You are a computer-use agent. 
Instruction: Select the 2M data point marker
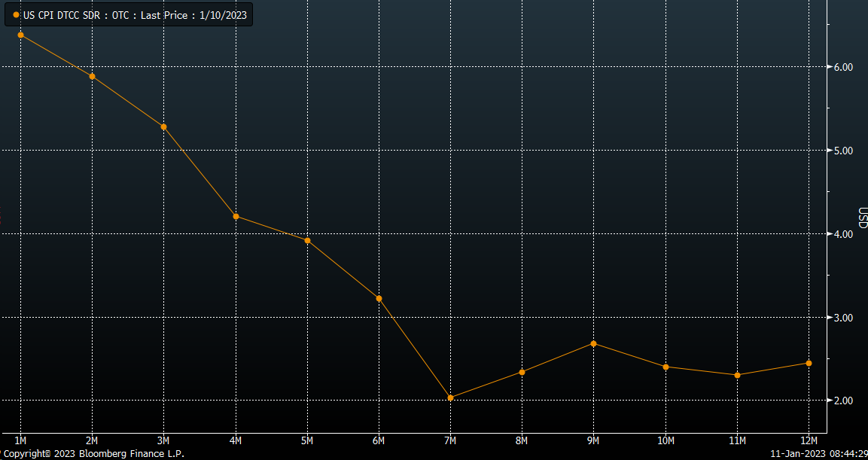point(92,76)
